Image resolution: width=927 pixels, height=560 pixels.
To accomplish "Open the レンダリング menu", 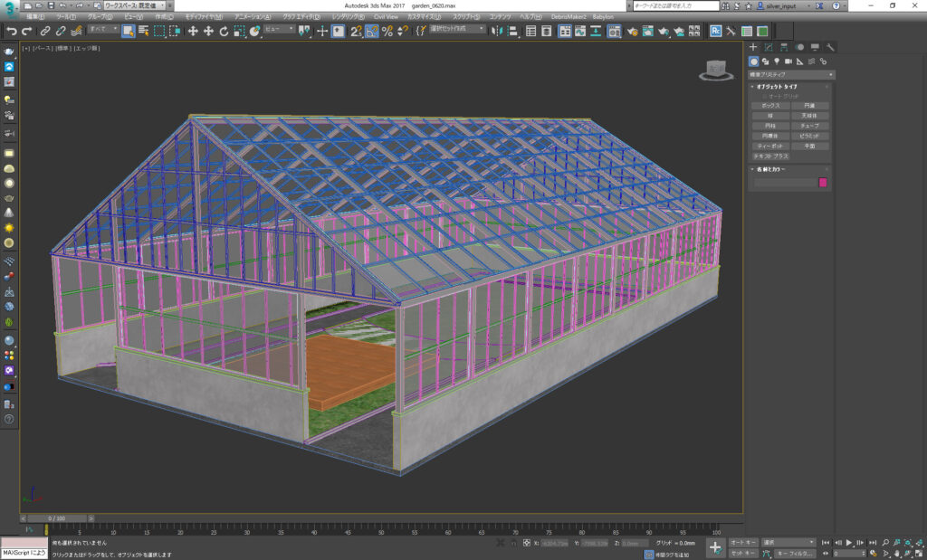I will pyautogui.click(x=349, y=16).
